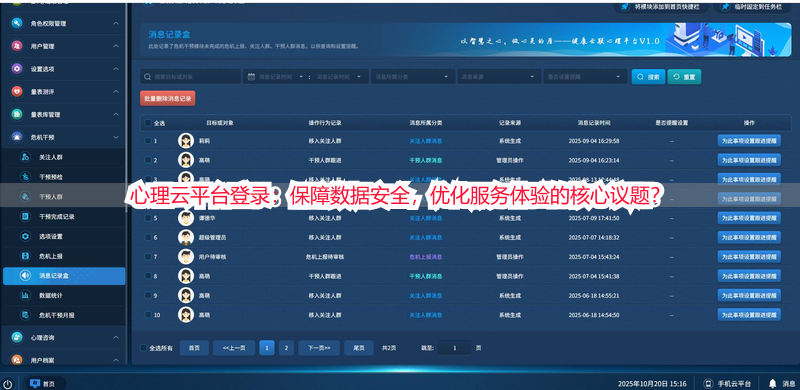800x390 pixels.
Task: Expand the 角色权限管理 chevron
Action: click(116, 23)
